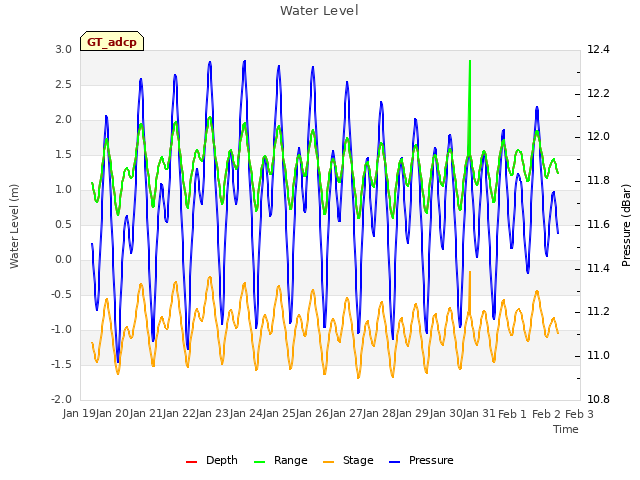Select the GT_adcp annotation label
This screenshot has width=640, height=480.
click(x=112, y=41)
